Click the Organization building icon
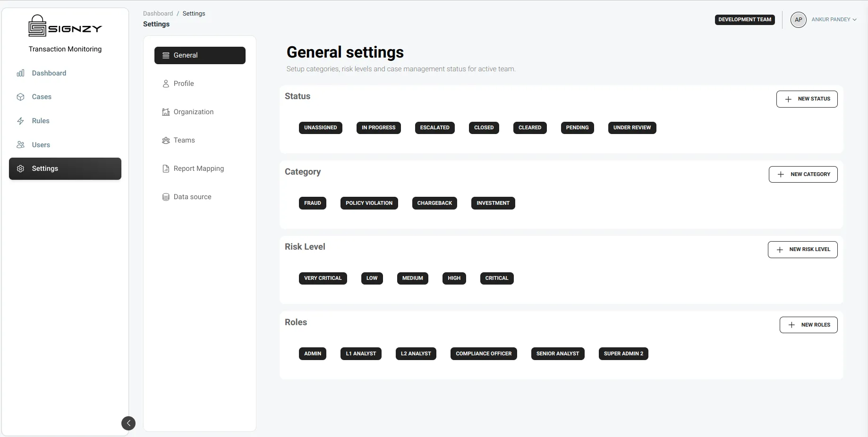This screenshot has width=868, height=437. click(166, 112)
